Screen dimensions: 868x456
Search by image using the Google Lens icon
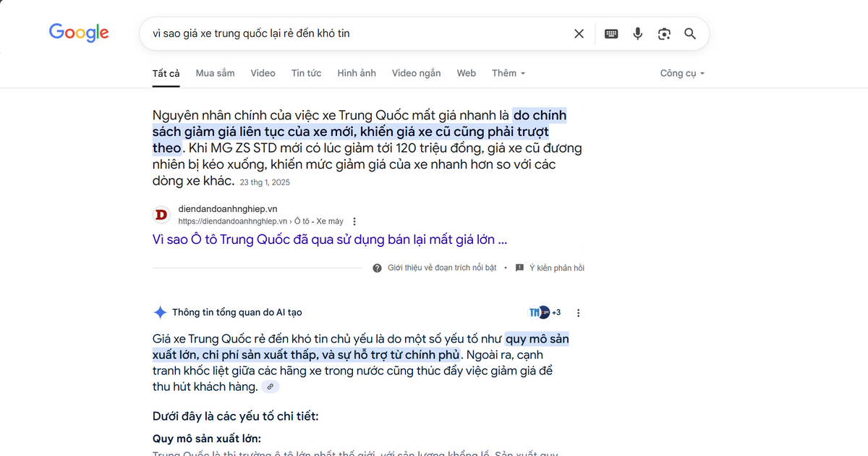pyautogui.click(x=664, y=33)
